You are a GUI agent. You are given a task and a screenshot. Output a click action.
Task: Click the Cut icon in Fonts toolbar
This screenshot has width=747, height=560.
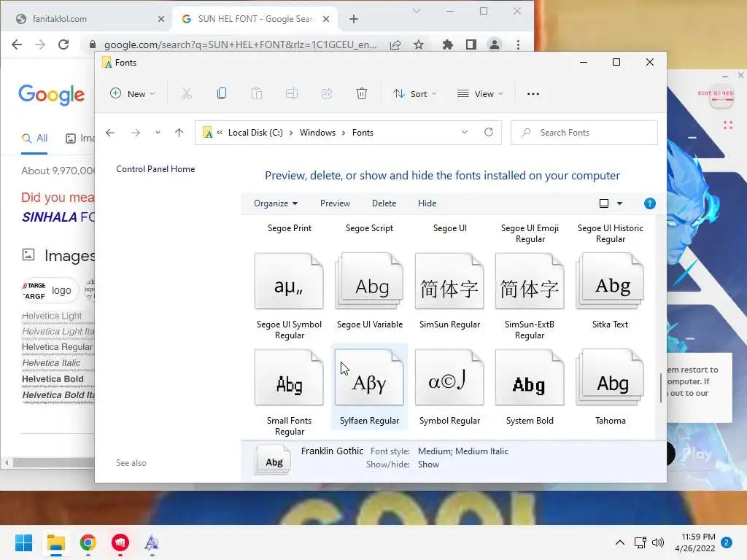186,94
